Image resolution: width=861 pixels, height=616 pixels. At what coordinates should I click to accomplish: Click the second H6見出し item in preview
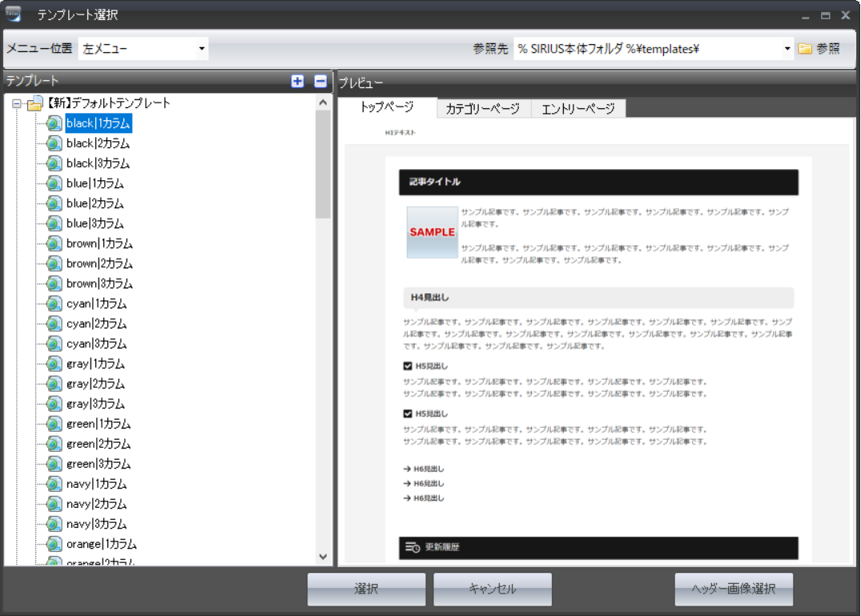424,484
